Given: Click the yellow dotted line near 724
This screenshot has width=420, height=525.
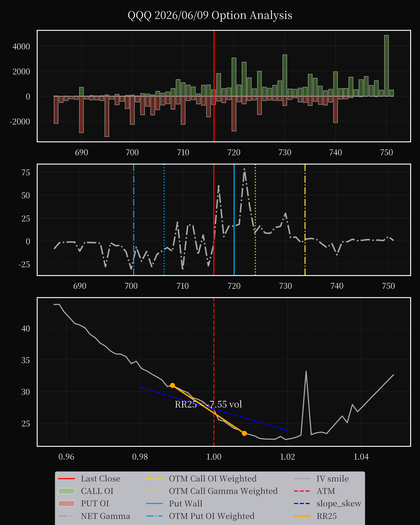Looking at the screenshot, I should pyautogui.click(x=255, y=220).
